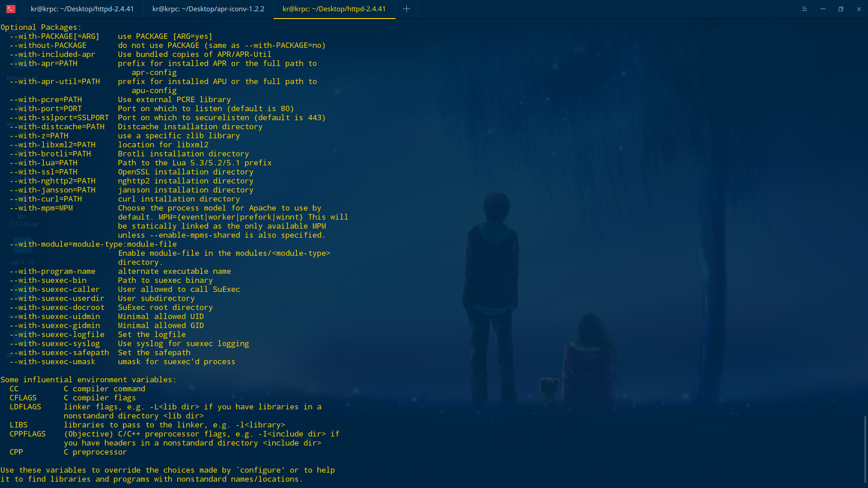The height and width of the screenshot is (488, 868).
Task: Click the 'Some influential environment variables' line
Action: pyautogui.click(x=88, y=380)
